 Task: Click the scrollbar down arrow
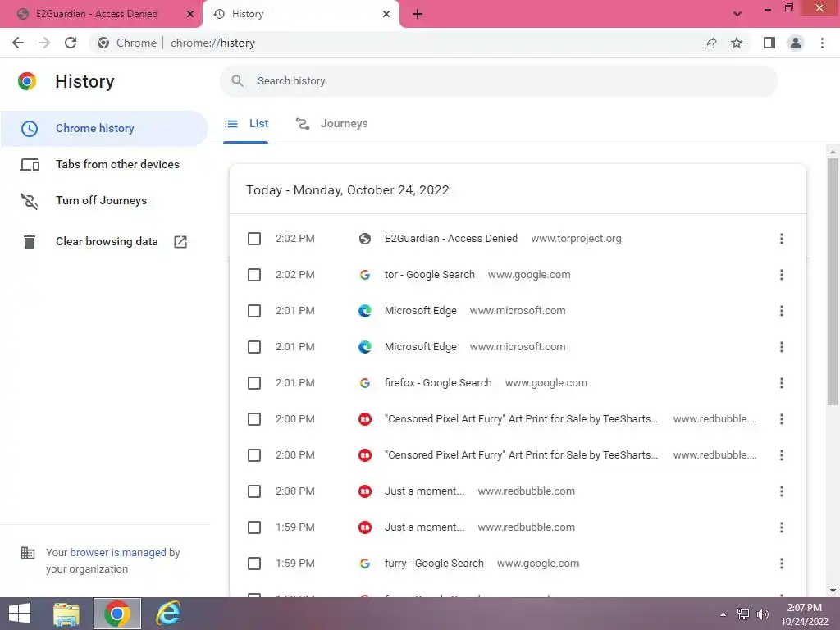click(x=833, y=591)
